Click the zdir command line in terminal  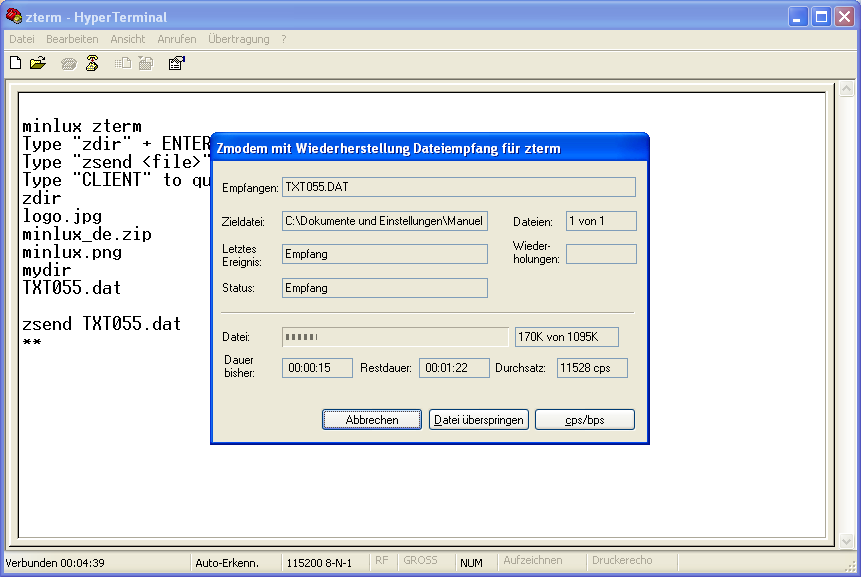[x=42, y=198]
